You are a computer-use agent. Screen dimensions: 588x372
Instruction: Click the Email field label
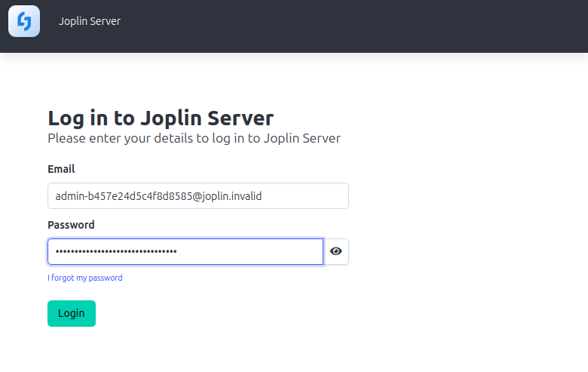coord(61,169)
